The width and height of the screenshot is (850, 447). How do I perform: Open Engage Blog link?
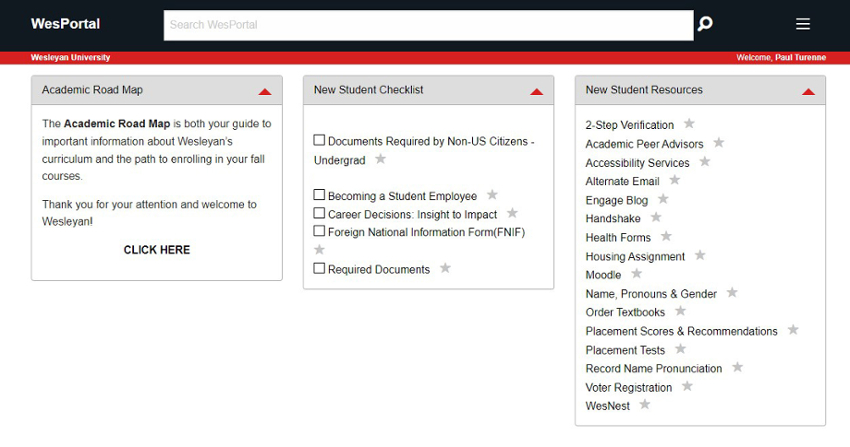(x=616, y=200)
